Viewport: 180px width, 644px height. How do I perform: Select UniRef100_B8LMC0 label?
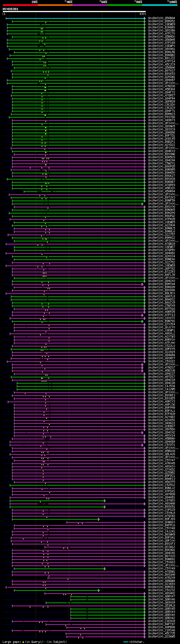click(x=161, y=293)
